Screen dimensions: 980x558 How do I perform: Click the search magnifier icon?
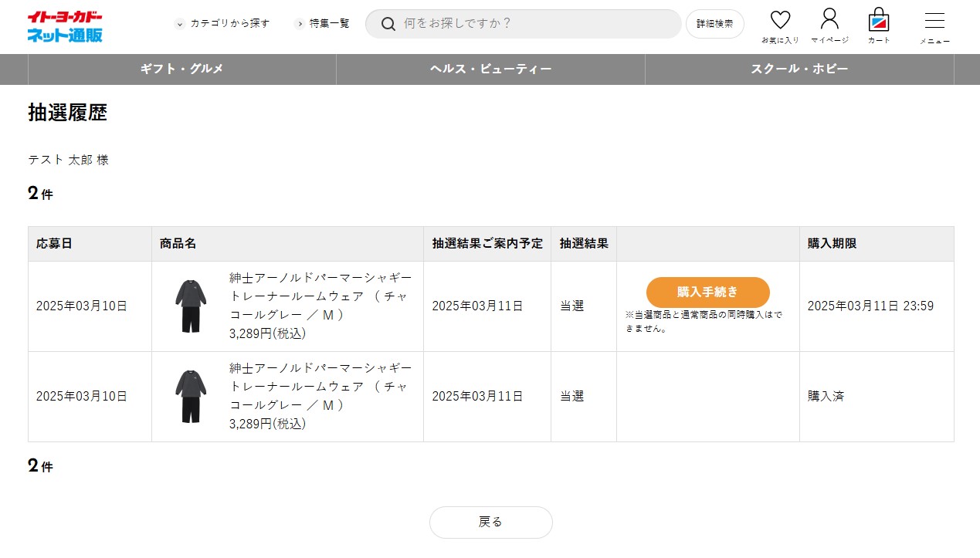[388, 24]
